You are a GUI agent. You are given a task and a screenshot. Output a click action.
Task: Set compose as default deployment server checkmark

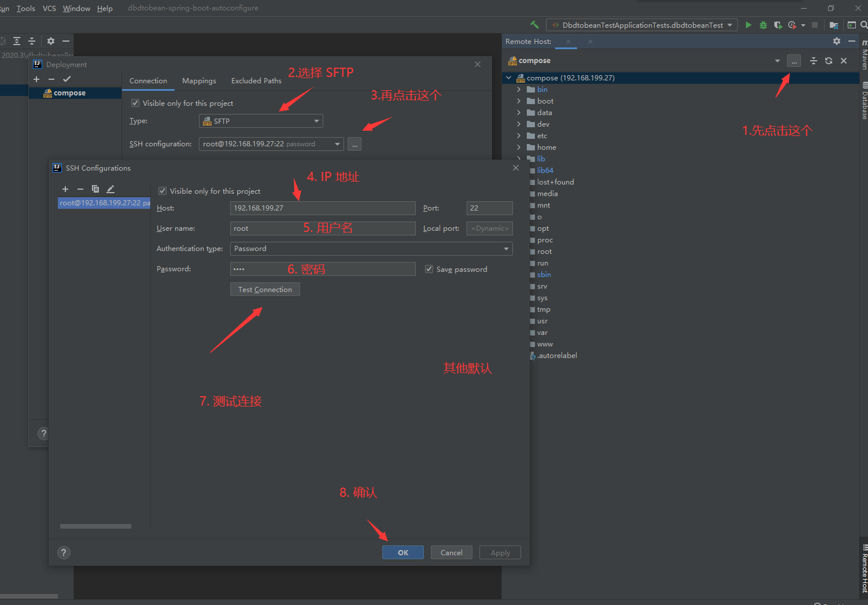67,79
